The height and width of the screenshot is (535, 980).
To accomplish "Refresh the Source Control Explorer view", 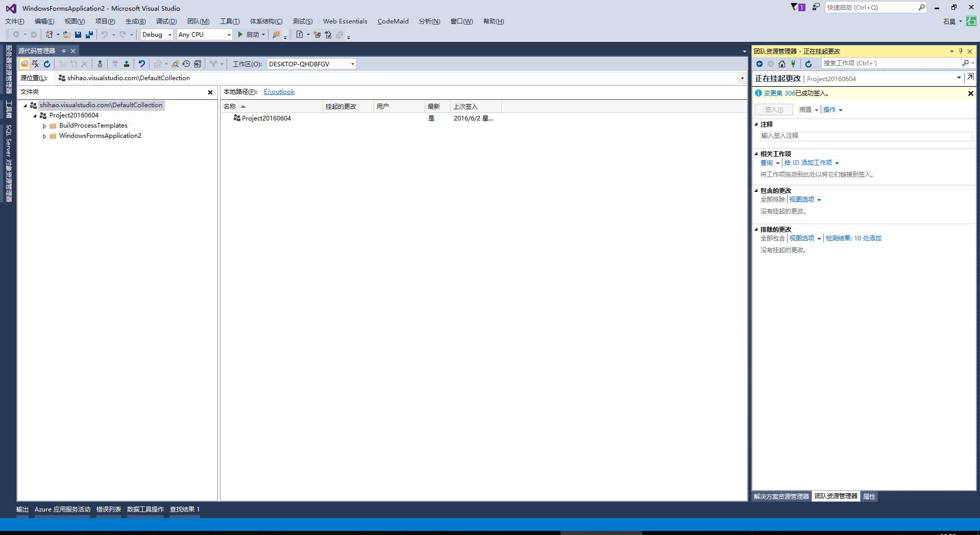I will [x=47, y=64].
